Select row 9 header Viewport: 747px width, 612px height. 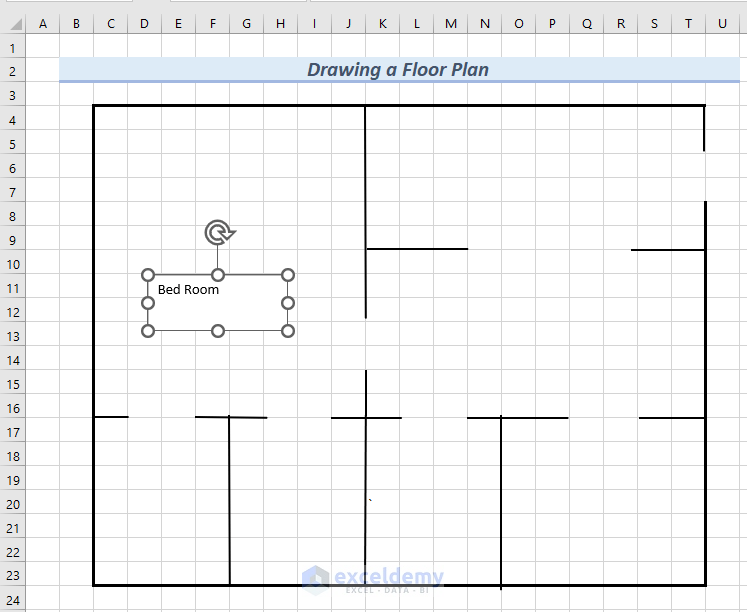pos(12,240)
